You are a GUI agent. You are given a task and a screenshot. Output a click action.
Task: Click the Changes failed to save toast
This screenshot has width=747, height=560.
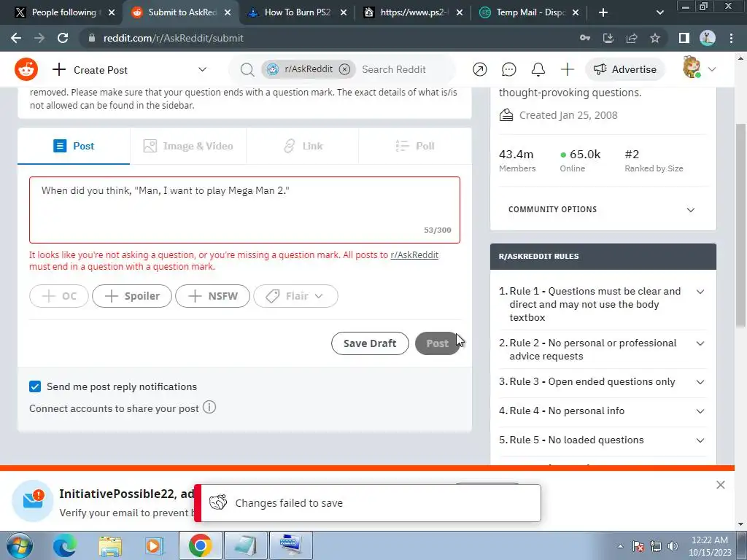point(368,503)
